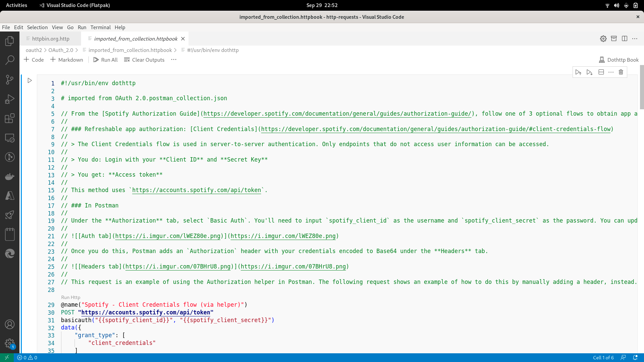Split the cell using cell toolbar icon
Viewport: 644px width, 362px height.
[601, 72]
